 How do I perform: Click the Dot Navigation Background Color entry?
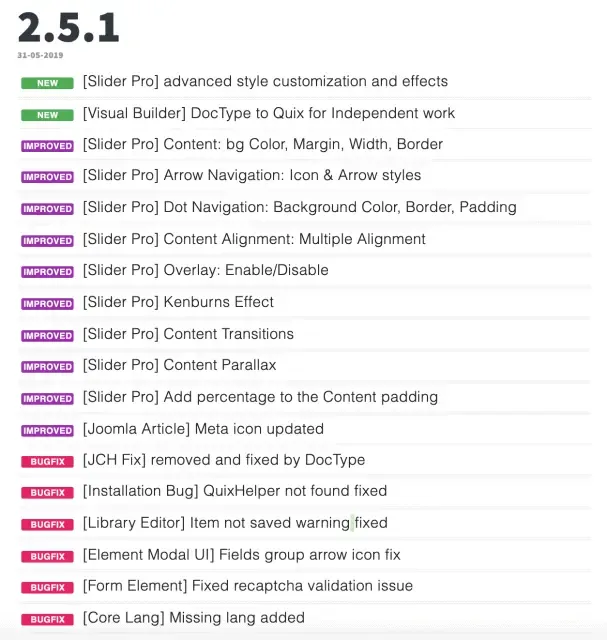[x=300, y=207]
